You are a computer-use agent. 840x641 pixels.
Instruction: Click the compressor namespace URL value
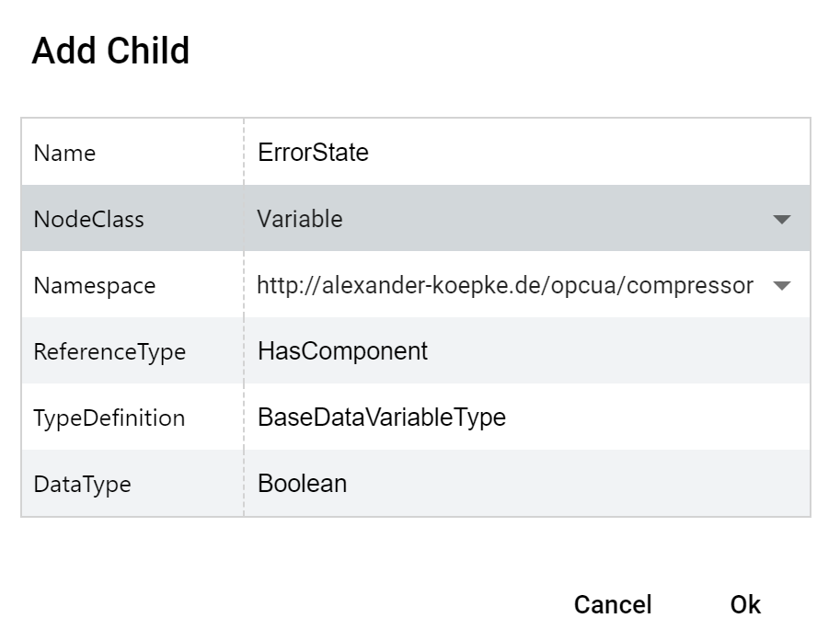[x=505, y=285]
